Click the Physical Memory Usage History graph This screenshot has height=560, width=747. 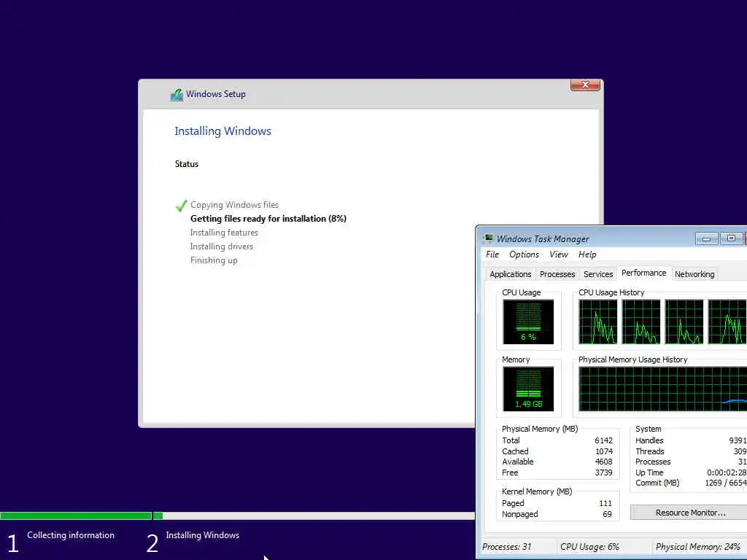[x=662, y=389]
